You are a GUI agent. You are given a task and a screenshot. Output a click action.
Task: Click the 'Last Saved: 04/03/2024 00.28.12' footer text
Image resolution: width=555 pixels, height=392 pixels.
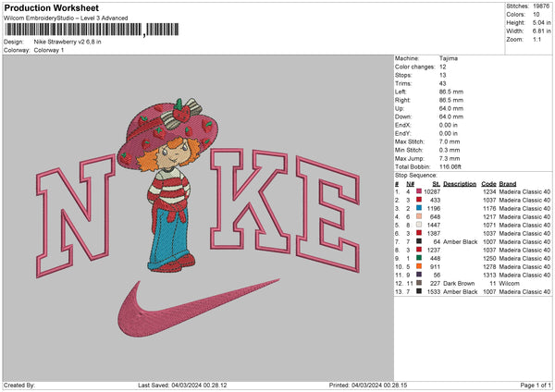(182, 385)
